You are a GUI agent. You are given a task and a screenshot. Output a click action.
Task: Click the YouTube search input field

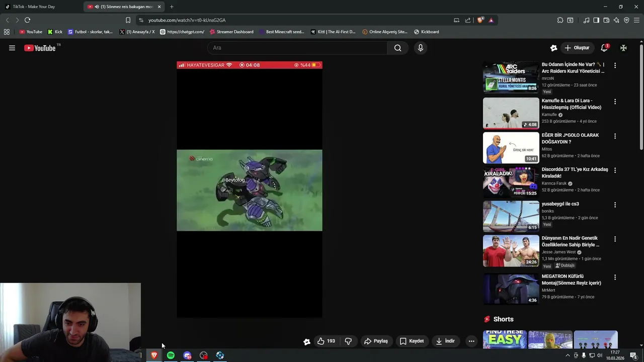click(x=297, y=48)
